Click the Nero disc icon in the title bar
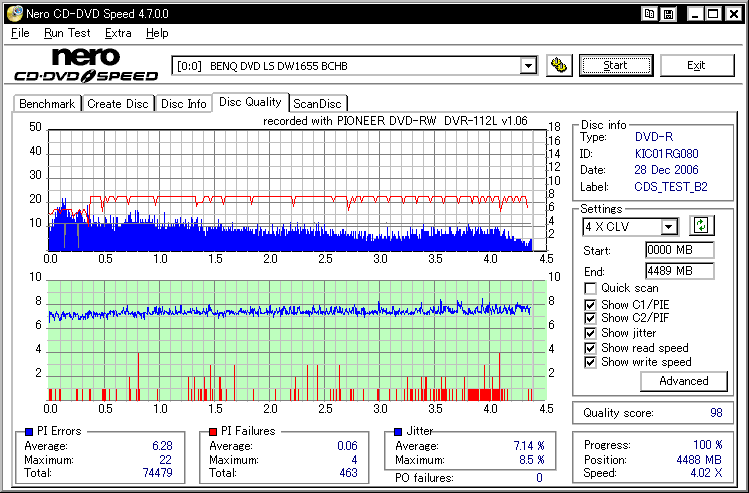The width and height of the screenshot is (749, 493). 14,14
